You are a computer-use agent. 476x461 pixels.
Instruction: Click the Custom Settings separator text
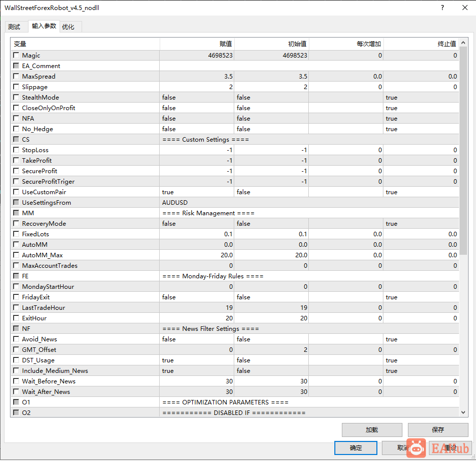[206, 139]
